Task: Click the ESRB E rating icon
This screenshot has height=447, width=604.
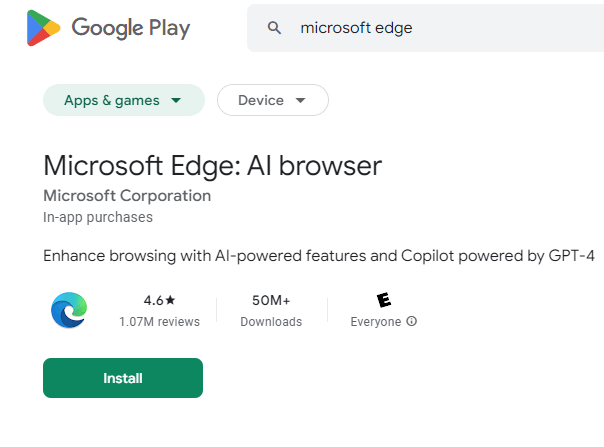Action: click(383, 299)
